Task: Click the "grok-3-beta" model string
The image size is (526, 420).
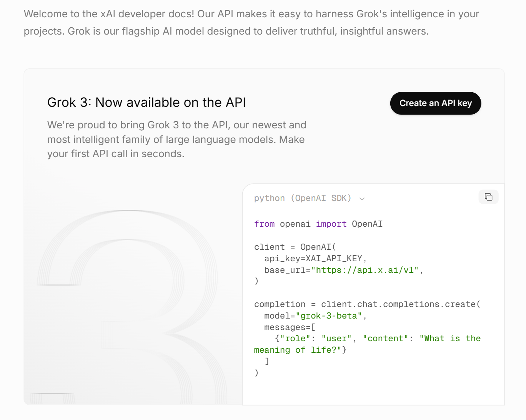Action: point(329,316)
